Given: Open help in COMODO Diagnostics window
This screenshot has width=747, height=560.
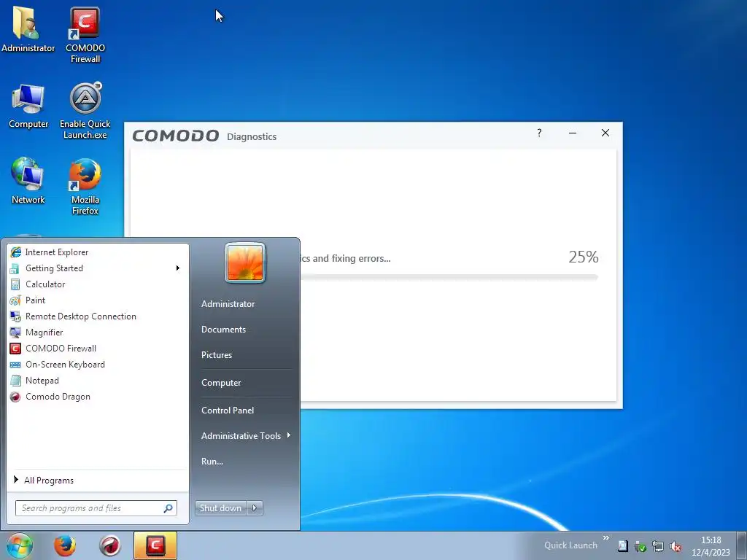Looking at the screenshot, I should pyautogui.click(x=539, y=133).
